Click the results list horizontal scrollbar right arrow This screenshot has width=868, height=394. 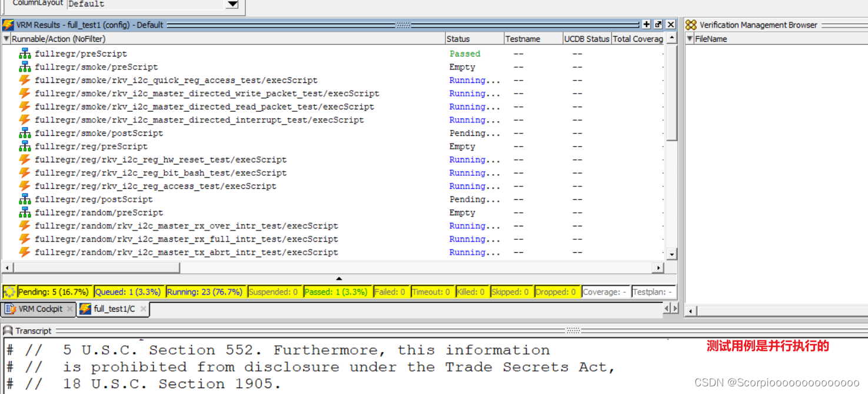tap(659, 268)
